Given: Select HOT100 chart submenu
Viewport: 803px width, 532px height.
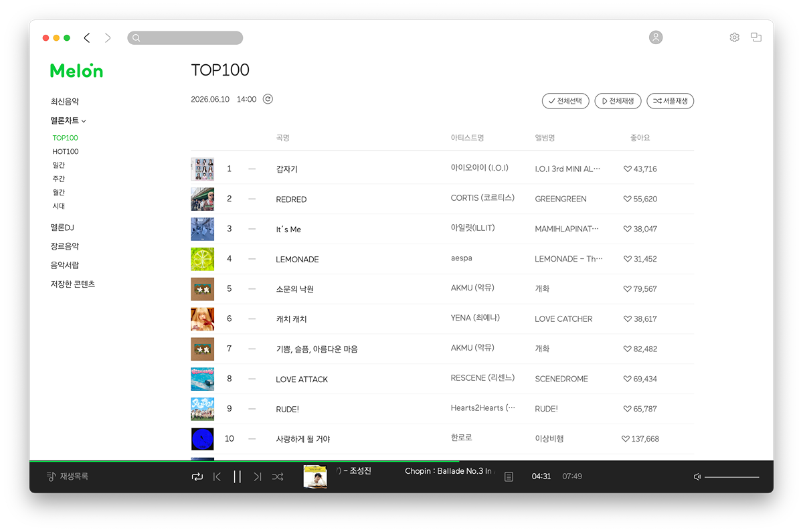Looking at the screenshot, I should point(66,152).
